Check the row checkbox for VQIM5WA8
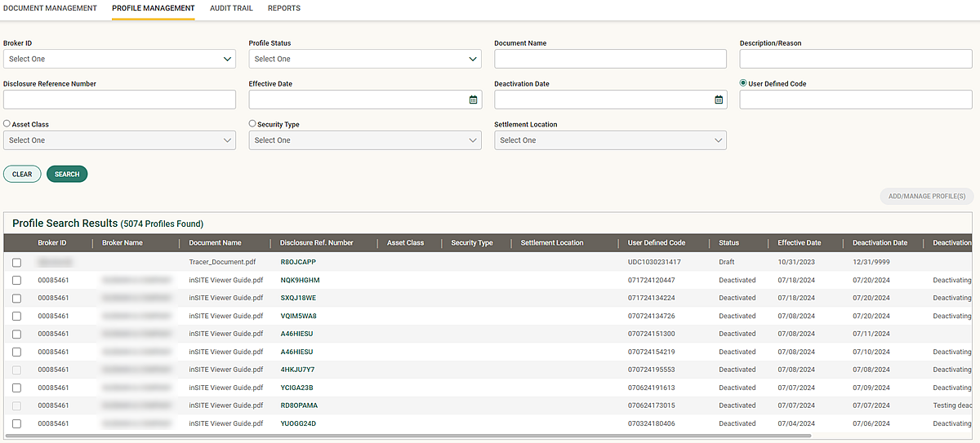980x443 pixels. (x=16, y=317)
